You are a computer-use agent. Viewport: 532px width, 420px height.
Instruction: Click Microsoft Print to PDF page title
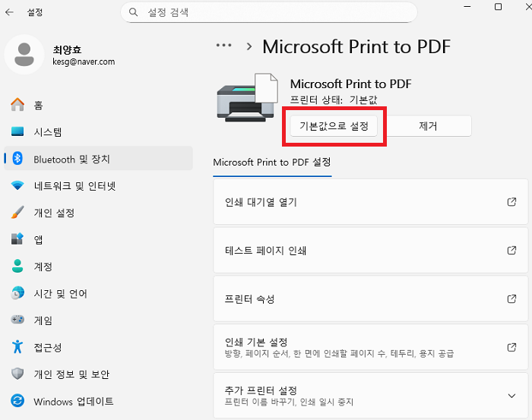click(356, 46)
